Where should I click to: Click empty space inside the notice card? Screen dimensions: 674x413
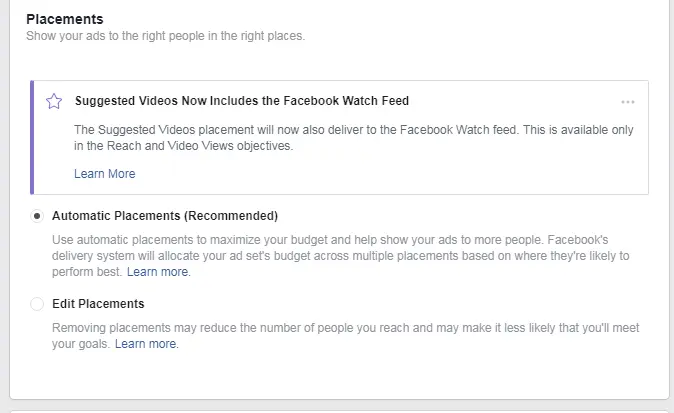(450, 173)
